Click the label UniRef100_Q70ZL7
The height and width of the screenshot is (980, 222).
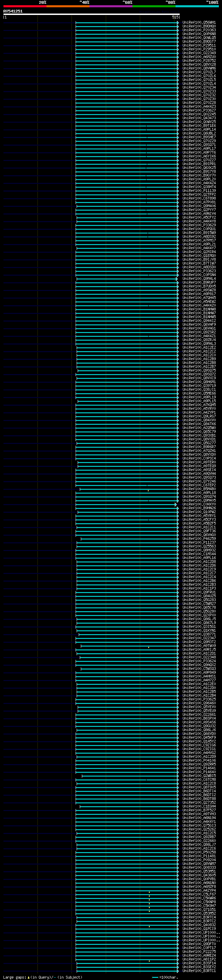click(x=199, y=72)
